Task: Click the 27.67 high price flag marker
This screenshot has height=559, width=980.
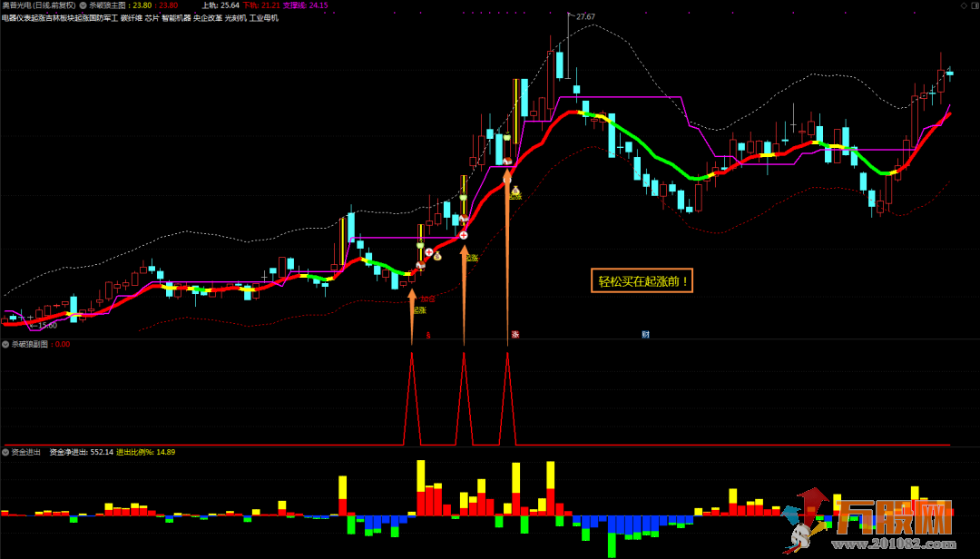Action: point(584,17)
